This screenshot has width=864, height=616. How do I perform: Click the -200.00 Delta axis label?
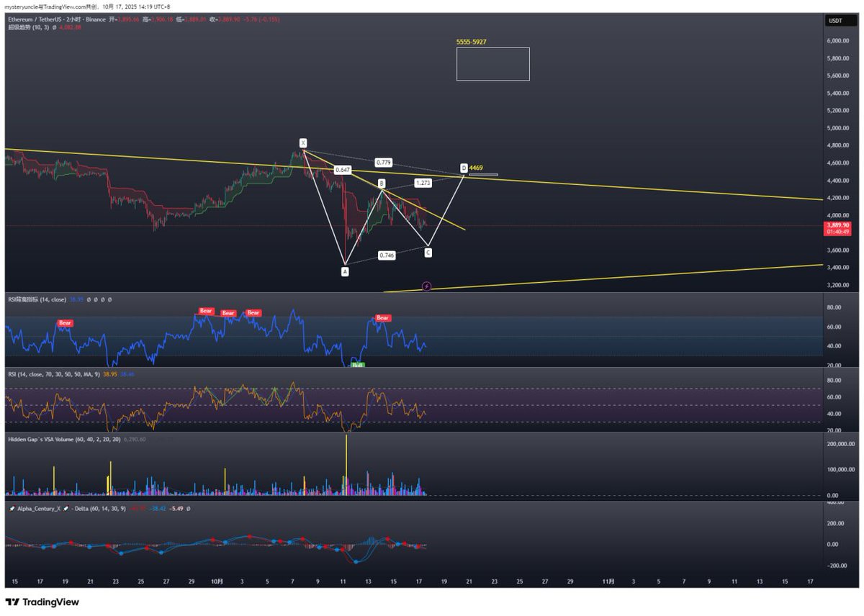pyautogui.click(x=839, y=566)
